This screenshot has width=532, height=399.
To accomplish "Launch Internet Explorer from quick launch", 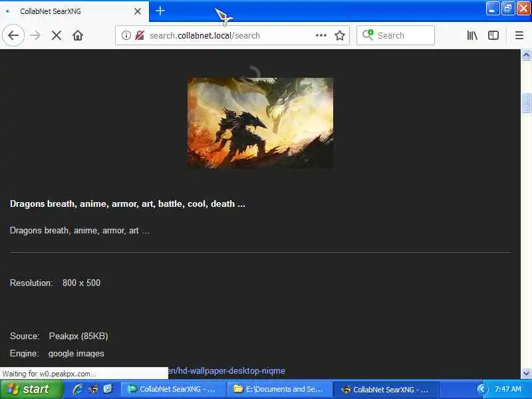I will click(x=77, y=389).
